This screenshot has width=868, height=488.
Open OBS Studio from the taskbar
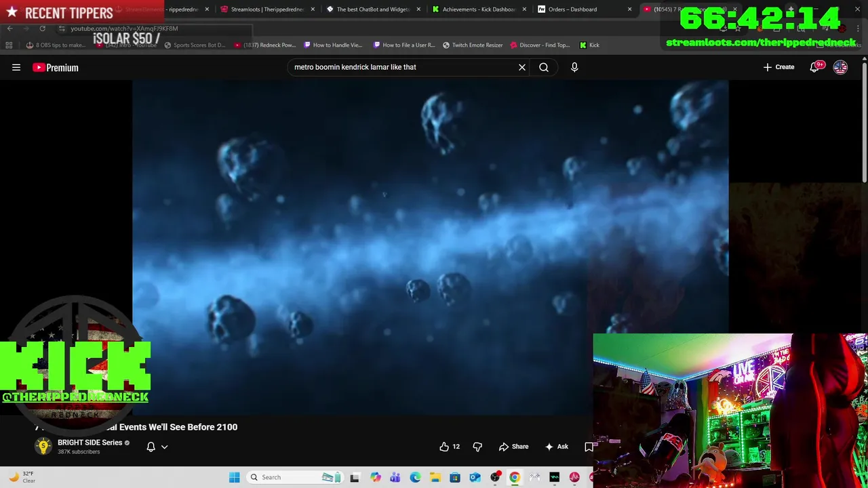pos(495,477)
